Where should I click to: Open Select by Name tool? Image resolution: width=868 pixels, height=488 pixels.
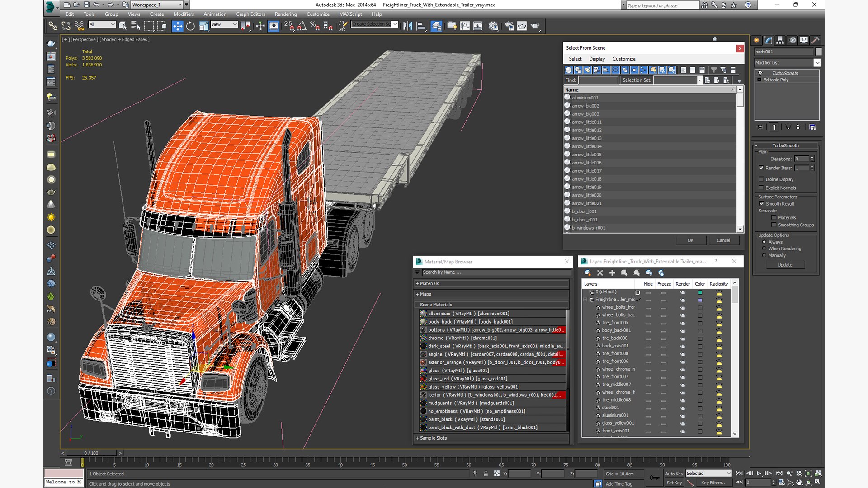[135, 26]
